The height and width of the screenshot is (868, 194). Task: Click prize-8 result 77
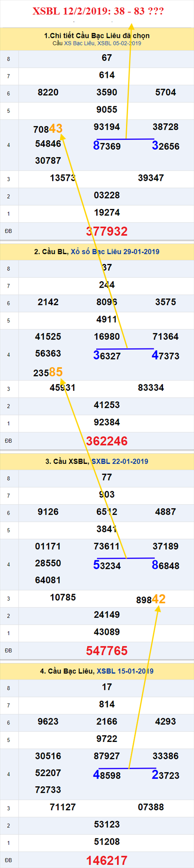point(107,477)
